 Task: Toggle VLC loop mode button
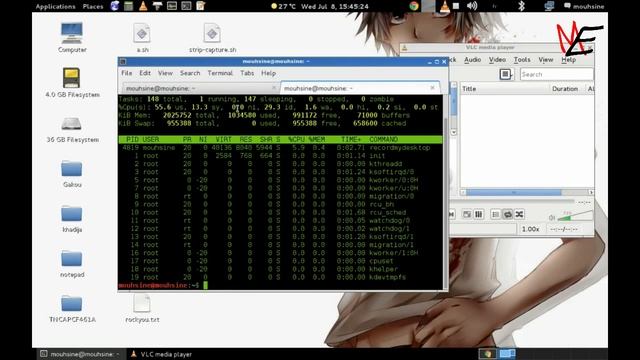[508, 214]
